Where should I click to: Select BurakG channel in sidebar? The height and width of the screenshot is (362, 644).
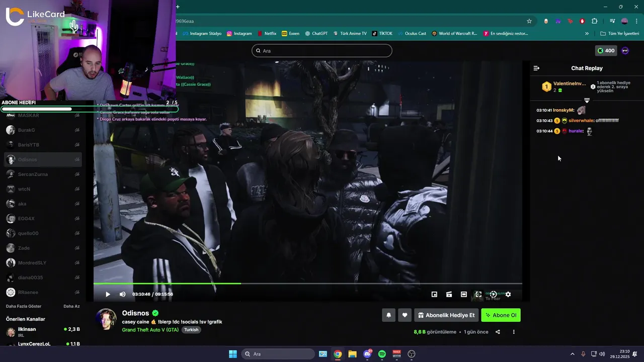click(x=43, y=130)
